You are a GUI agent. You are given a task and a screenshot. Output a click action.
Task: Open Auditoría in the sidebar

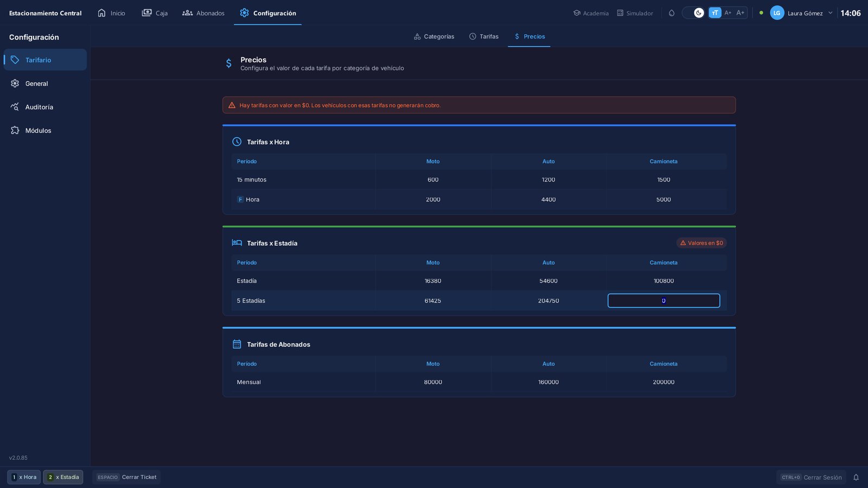45,107
